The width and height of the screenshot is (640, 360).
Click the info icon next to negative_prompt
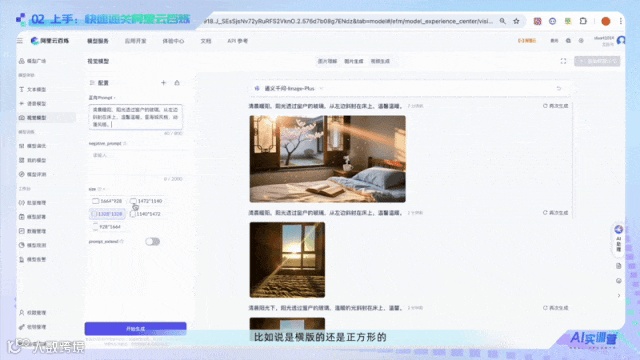tap(125, 143)
